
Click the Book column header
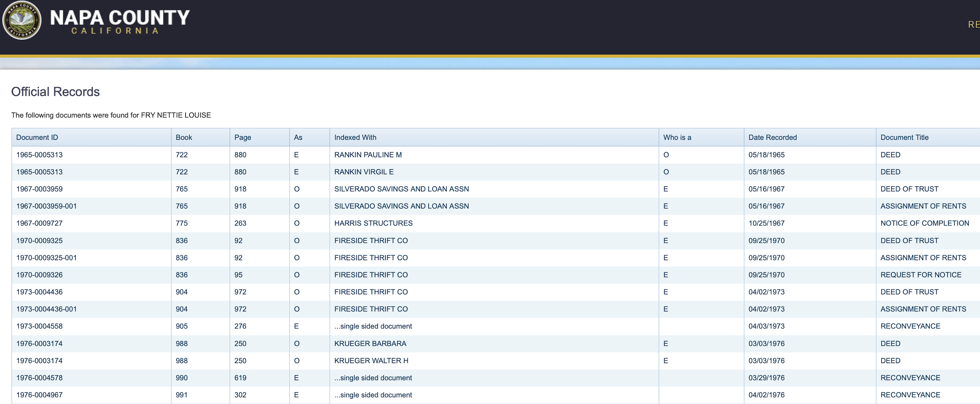184,137
